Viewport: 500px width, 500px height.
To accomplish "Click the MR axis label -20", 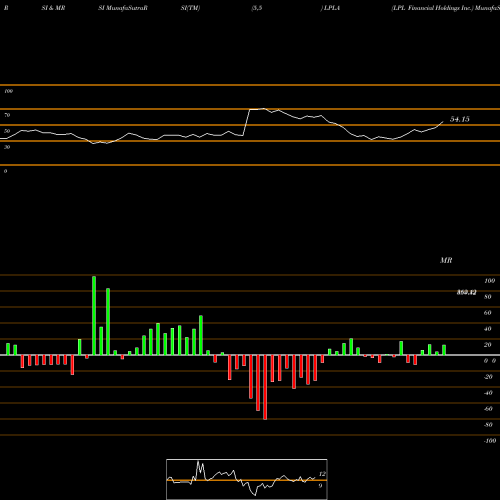I will click(x=488, y=377).
